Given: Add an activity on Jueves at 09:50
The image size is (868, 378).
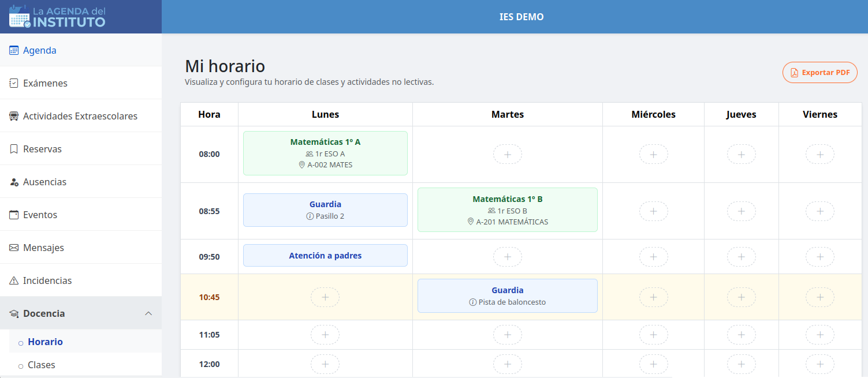Looking at the screenshot, I should tap(742, 257).
